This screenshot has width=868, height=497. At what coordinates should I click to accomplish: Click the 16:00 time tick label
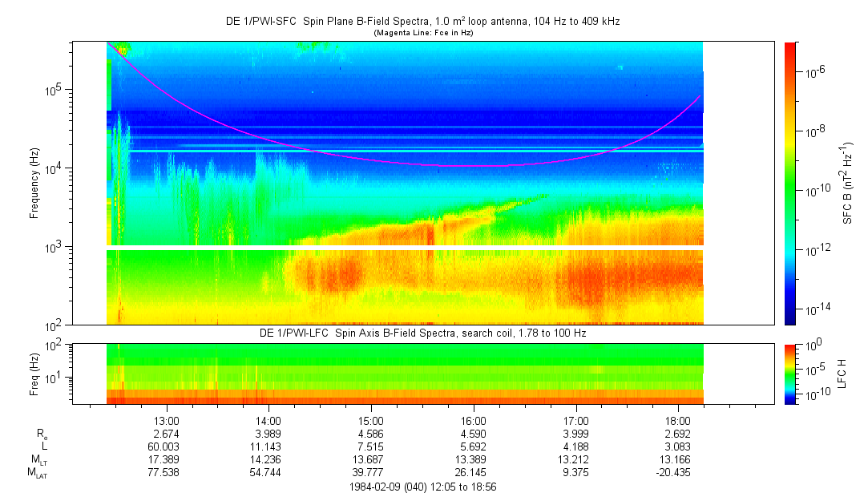pos(474,421)
